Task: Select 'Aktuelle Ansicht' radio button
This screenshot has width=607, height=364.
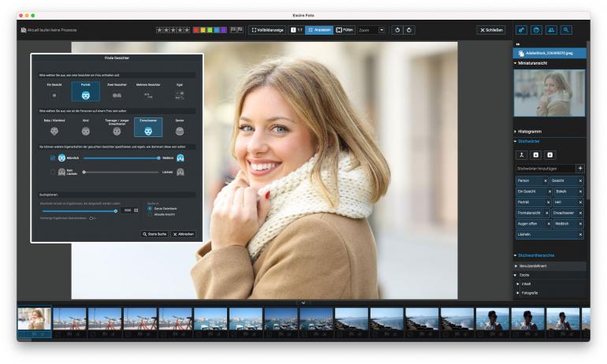Action: point(150,214)
